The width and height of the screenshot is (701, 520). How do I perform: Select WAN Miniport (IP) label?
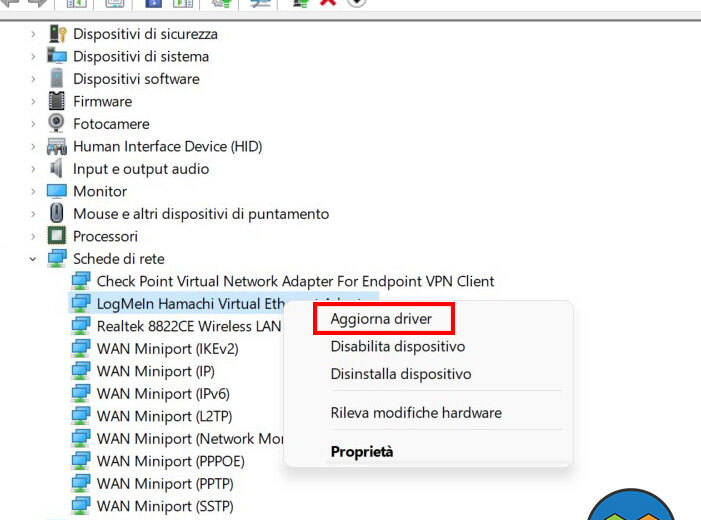click(156, 371)
